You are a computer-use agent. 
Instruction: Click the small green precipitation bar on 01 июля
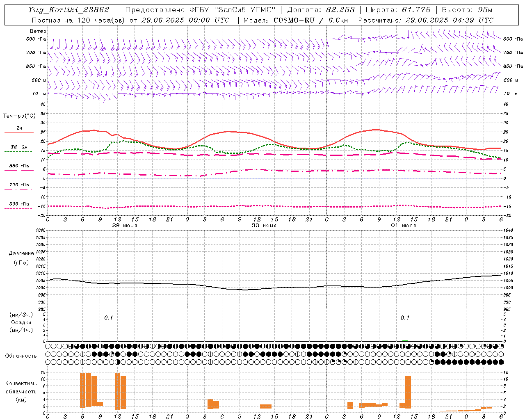click(405, 341)
